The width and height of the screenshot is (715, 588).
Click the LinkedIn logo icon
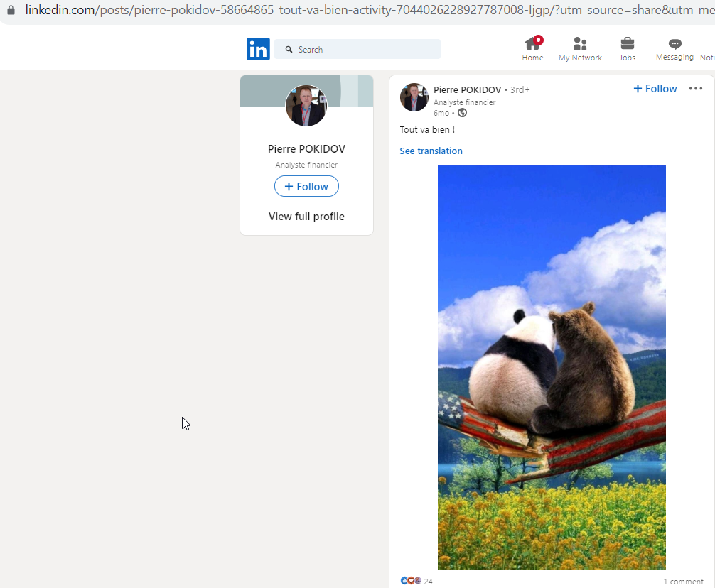[x=258, y=49]
